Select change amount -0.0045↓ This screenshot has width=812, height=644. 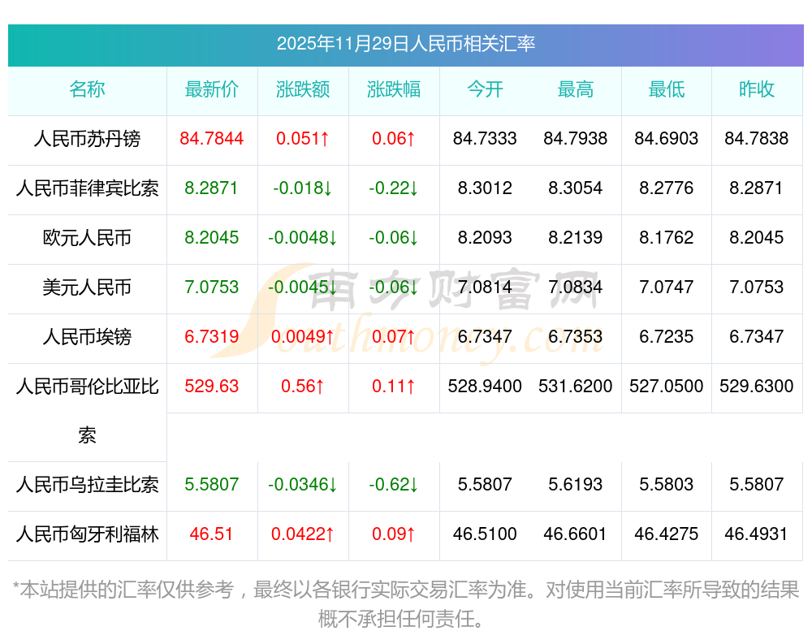(x=302, y=287)
